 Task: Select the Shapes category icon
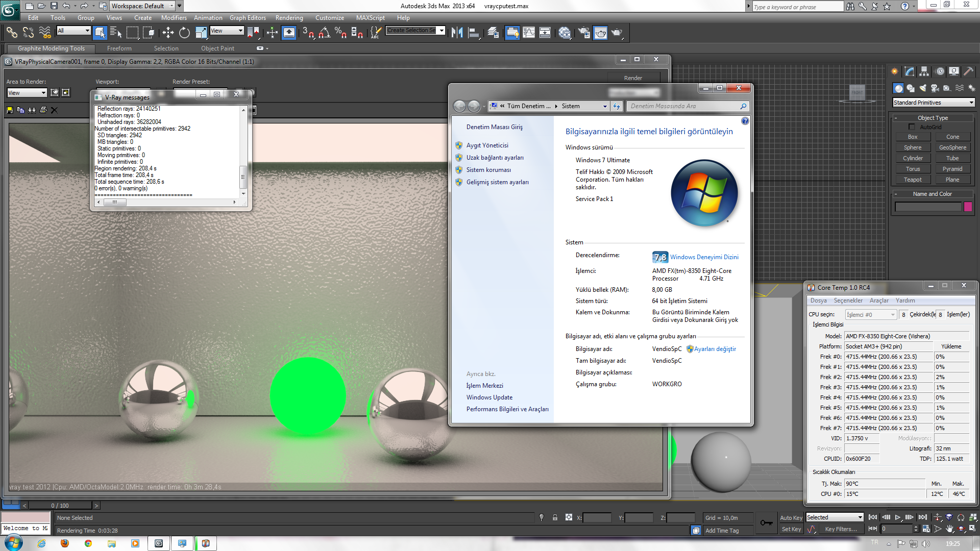[911, 88]
